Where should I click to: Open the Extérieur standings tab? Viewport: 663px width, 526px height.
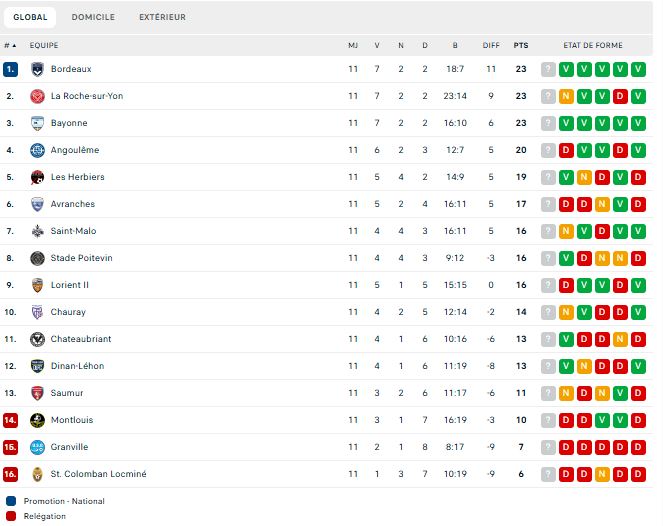(162, 17)
